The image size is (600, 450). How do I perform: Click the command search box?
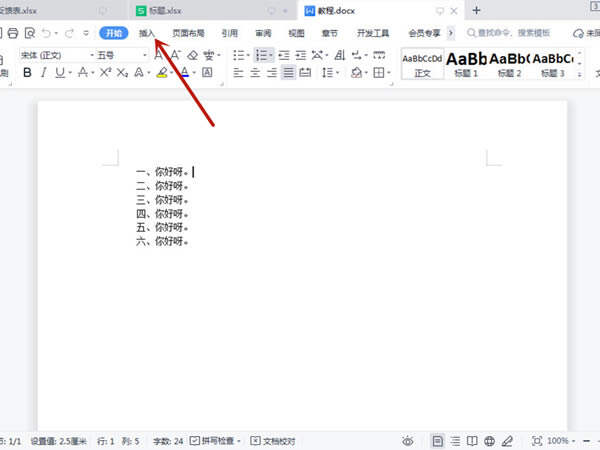pos(509,33)
